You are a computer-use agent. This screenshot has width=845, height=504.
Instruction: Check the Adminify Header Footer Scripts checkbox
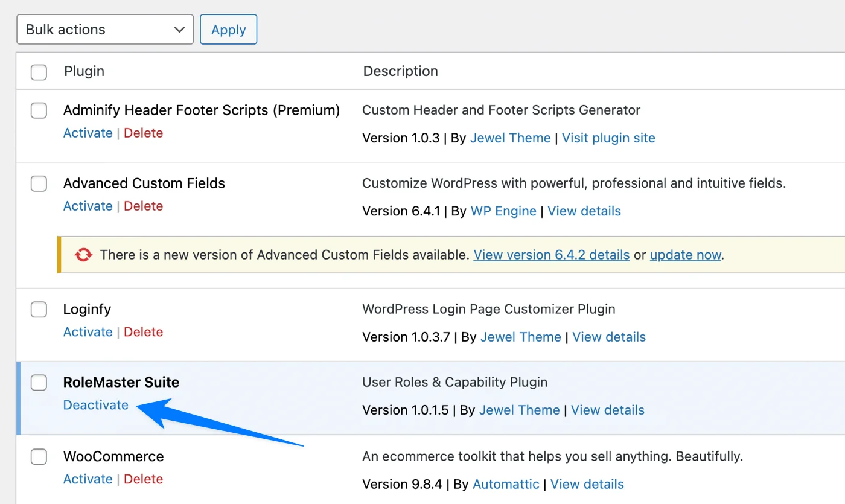(39, 110)
